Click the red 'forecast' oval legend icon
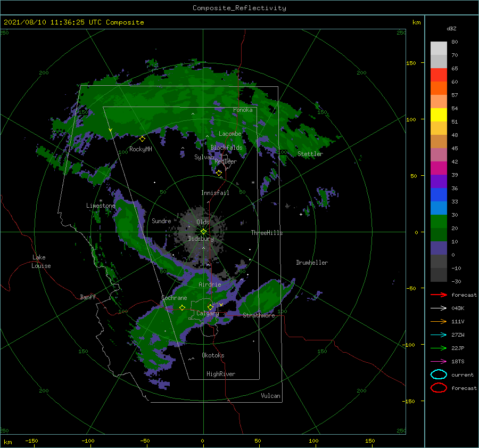Viewport: 479px width, 448px height. (439, 388)
